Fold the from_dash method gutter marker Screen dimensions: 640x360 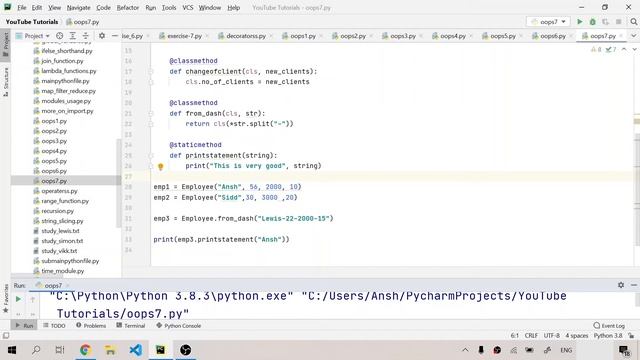click(x=151, y=114)
